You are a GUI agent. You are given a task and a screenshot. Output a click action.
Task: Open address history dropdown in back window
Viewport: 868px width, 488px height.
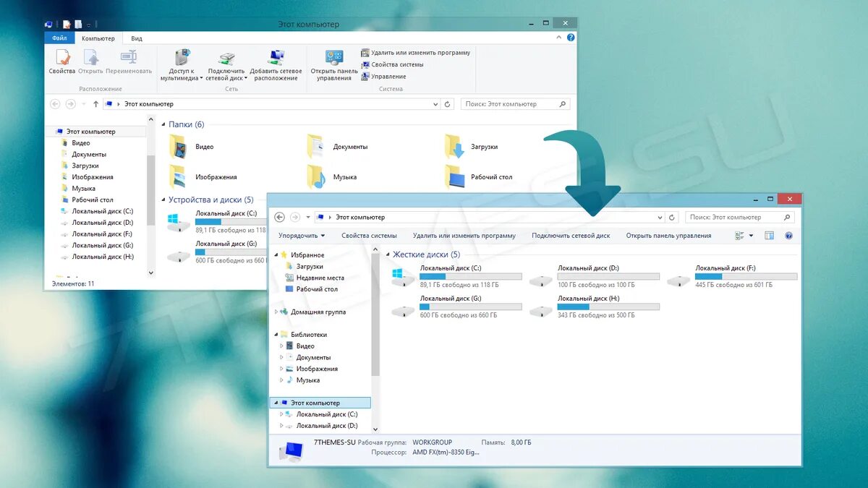coord(435,104)
